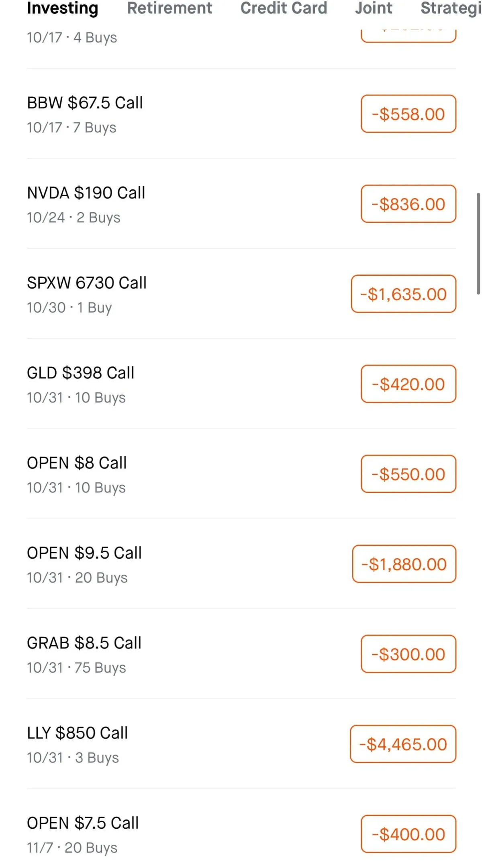
Task: Open the GLD $398 Call row
Action: click(x=80, y=373)
